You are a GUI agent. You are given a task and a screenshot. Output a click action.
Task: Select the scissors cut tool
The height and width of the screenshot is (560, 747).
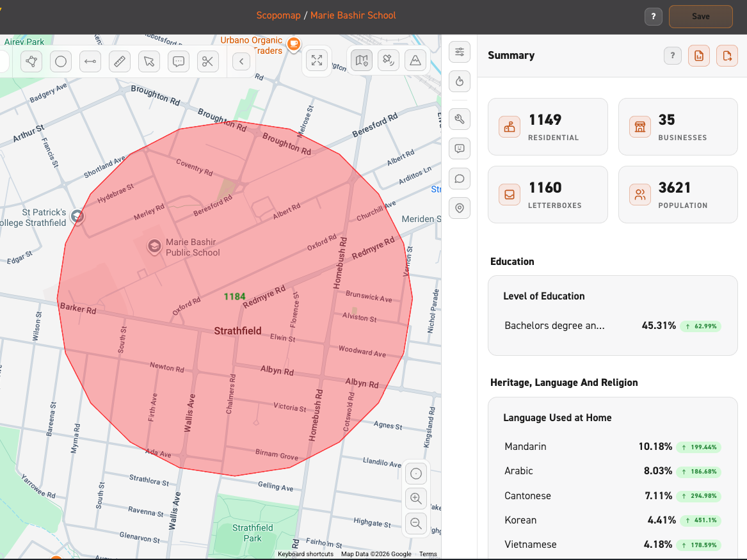coord(207,61)
